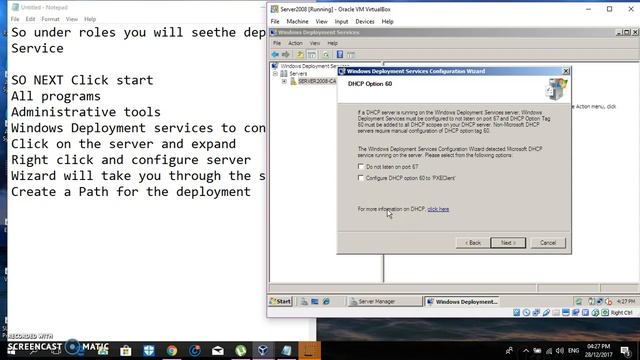Show hidden tray icons chevron
The width and height of the screenshot is (640, 360).
pos(526,351)
